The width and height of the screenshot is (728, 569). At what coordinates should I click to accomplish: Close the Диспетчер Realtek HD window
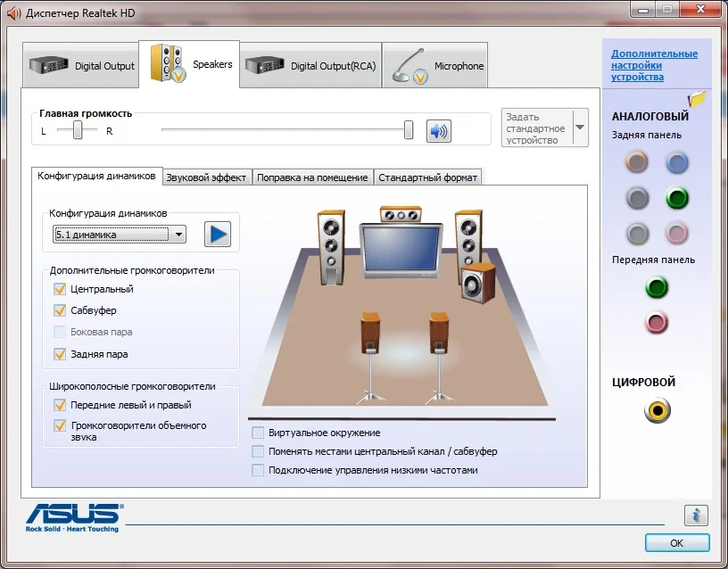coord(701,9)
